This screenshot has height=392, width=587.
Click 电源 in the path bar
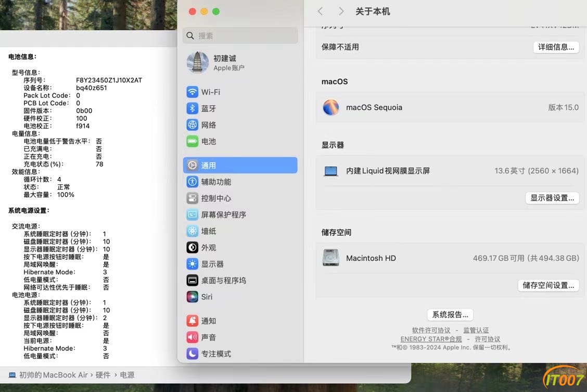coord(127,375)
